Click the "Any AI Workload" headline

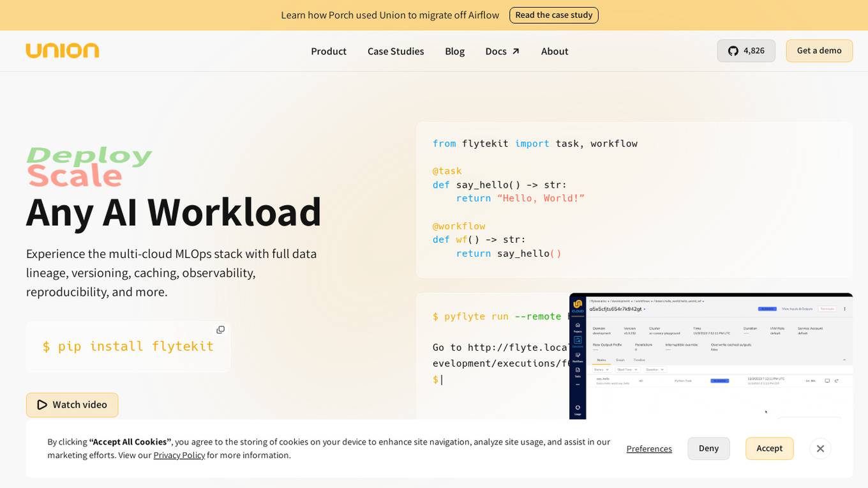174,212
